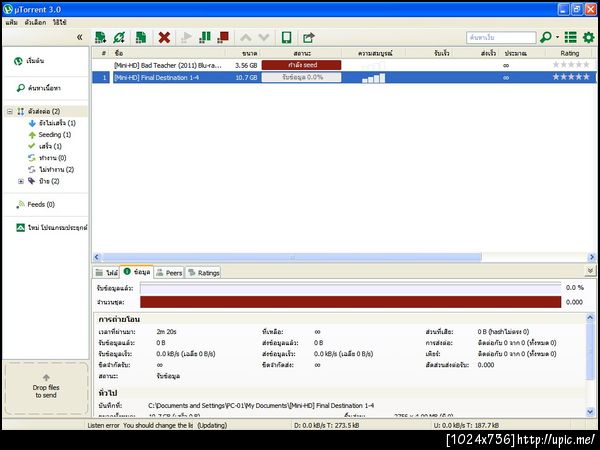Image resolution: width=600 pixels, height=450 pixels.
Task: Open the new Apps sidebar item
Action: tap(51, 228)
